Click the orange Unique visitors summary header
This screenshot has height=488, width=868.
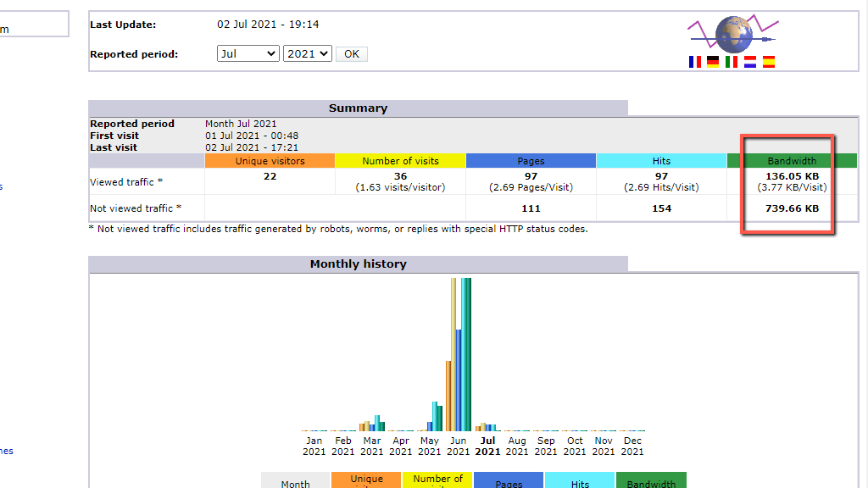pyautogui.click(x=270, y=161)
